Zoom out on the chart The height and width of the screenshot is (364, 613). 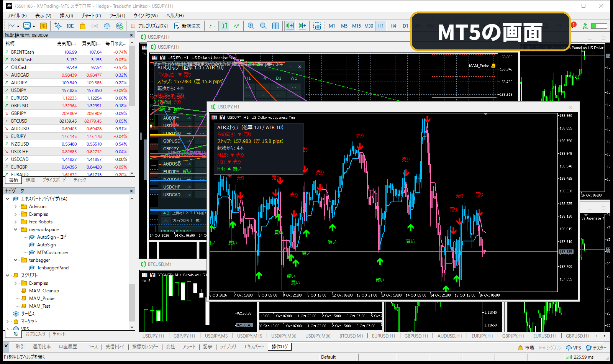click(263, 26)
